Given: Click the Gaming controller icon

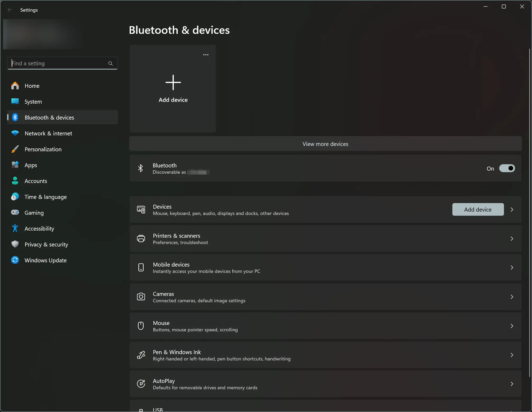Looking at the screenshot, I should (15, 213).
